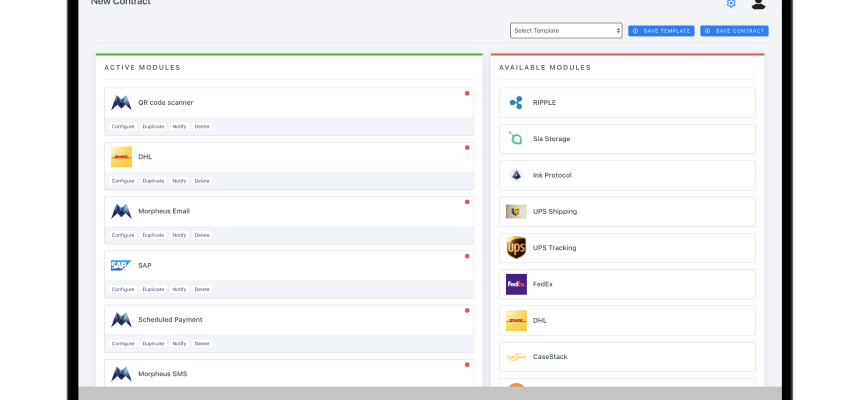Screen dimensions: 860x400
Task: Click the Save Template button
Action: point(661,31)
